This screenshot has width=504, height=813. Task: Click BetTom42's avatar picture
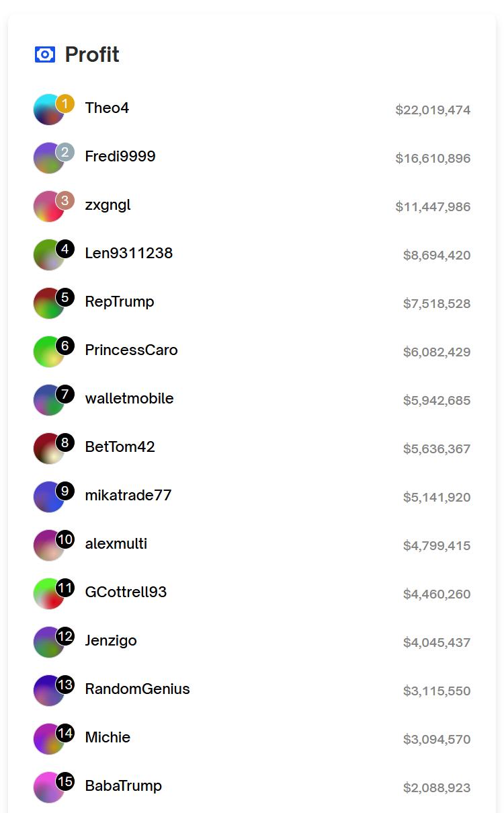click(47, 450)
